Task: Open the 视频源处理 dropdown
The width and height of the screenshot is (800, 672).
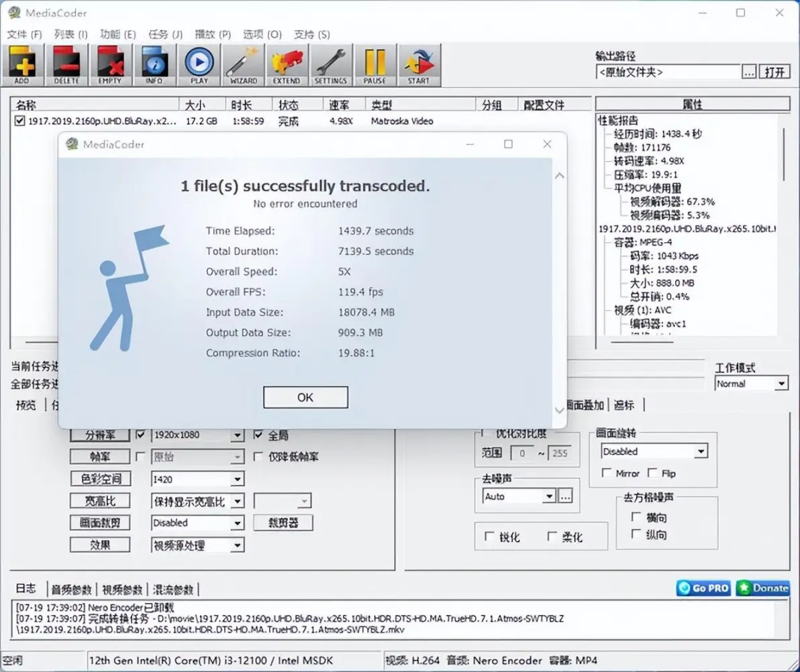Action: click(237, 545)
